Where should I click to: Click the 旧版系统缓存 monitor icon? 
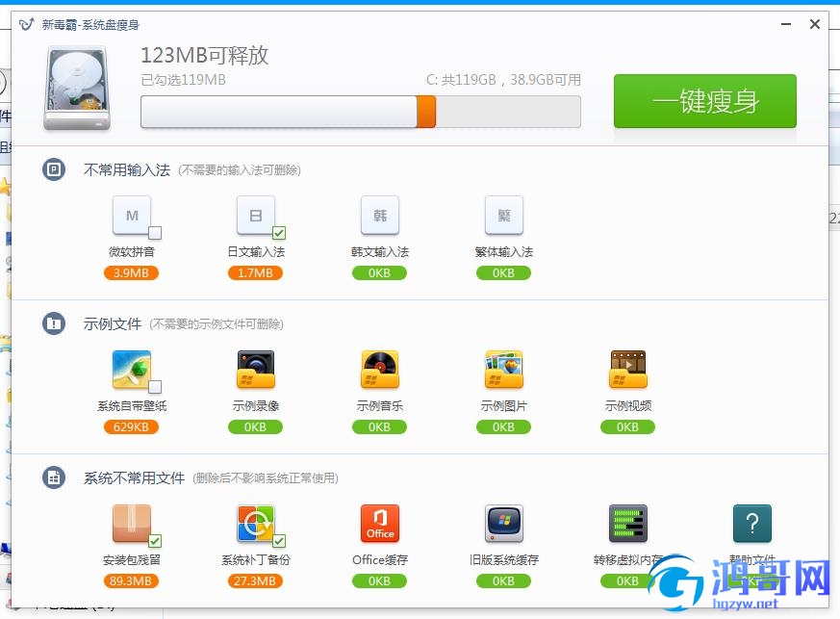tap(503, 523)
